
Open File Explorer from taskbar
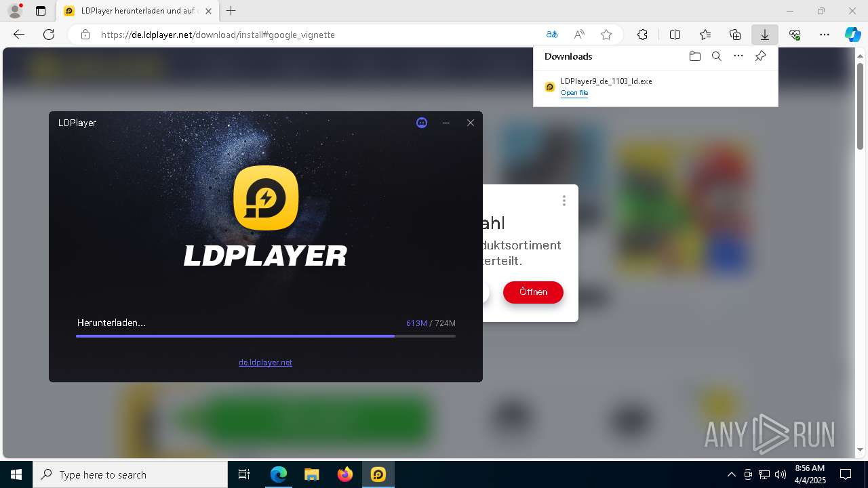(x=312, y=474)
